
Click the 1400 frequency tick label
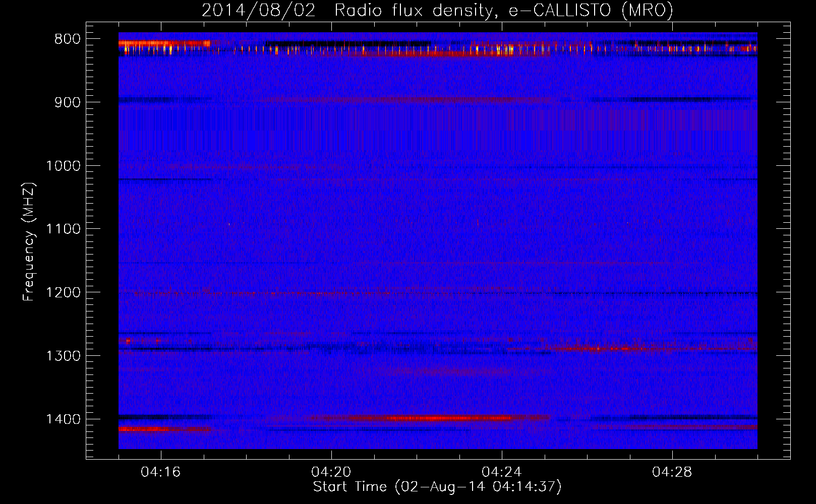coord(63,419)
